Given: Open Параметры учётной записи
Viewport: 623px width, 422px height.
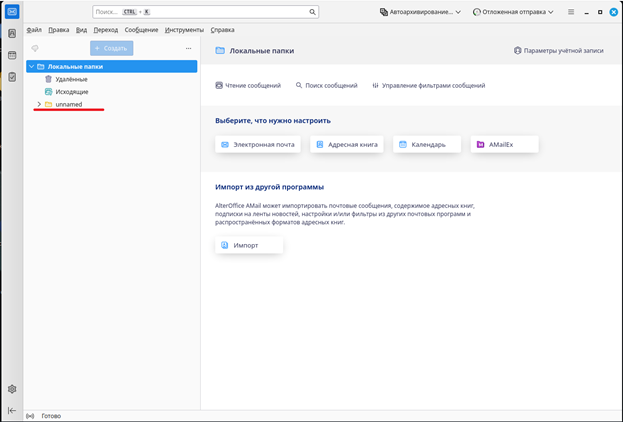Looking at the screenshot, I should [559, 50].
